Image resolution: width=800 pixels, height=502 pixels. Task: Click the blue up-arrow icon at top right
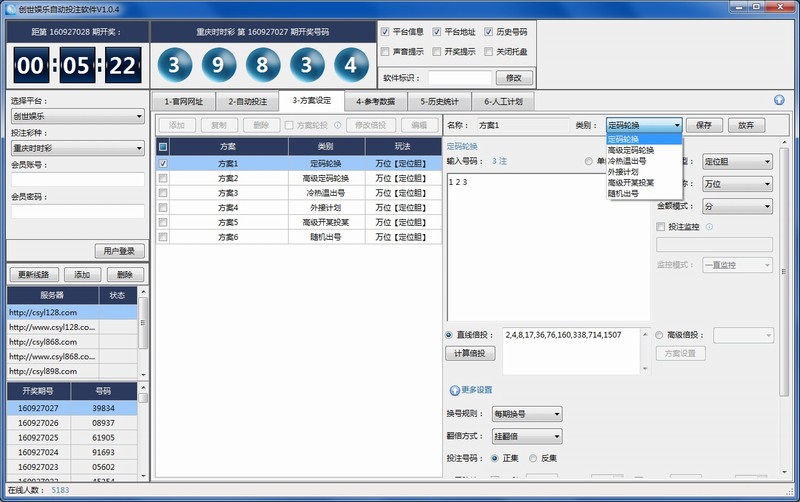[x=779, y=100]
